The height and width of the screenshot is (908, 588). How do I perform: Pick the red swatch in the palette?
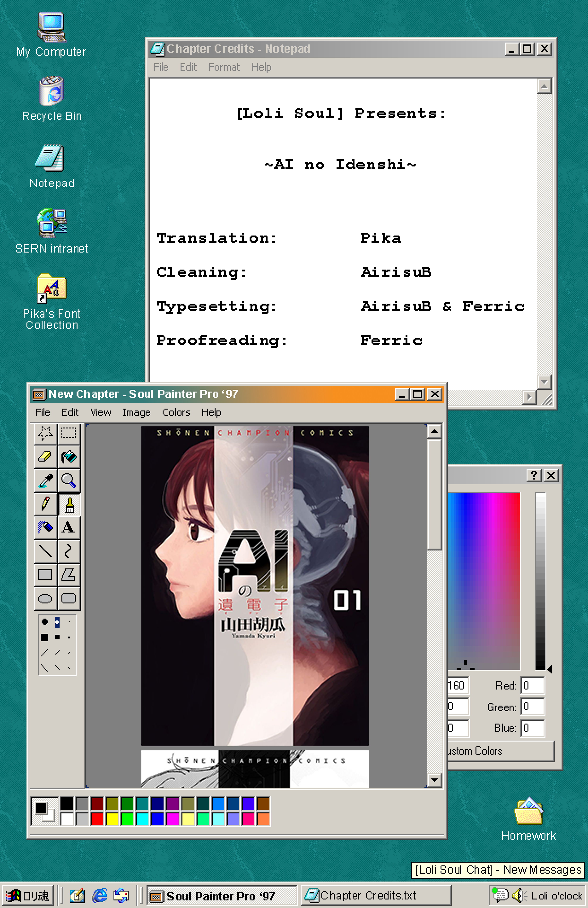click(x=97, y=819)
